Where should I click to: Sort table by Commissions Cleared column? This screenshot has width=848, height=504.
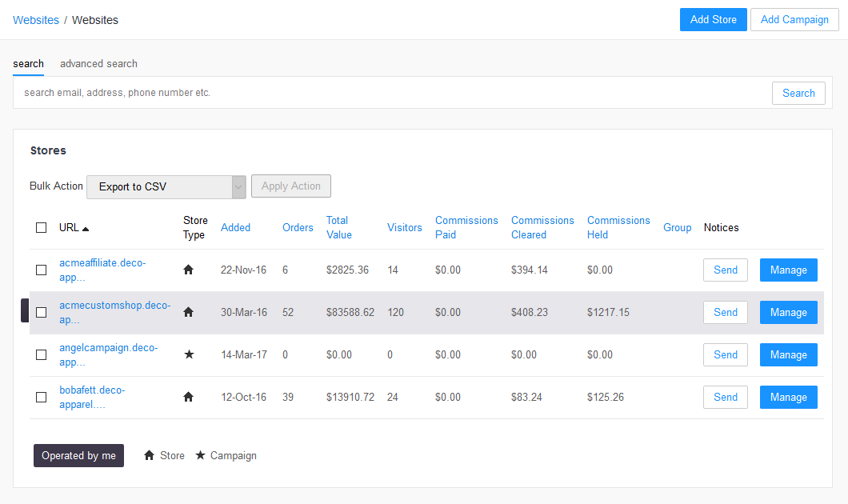[x=542, y=228]
